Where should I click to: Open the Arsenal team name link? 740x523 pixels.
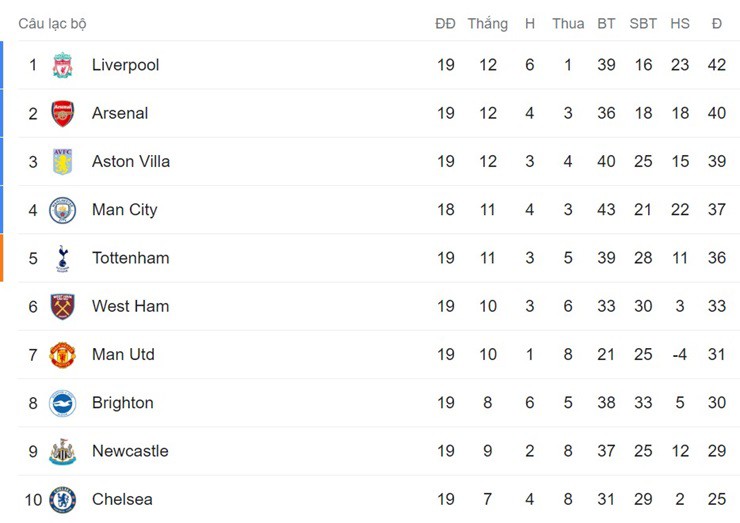click(x=120, y=113)
